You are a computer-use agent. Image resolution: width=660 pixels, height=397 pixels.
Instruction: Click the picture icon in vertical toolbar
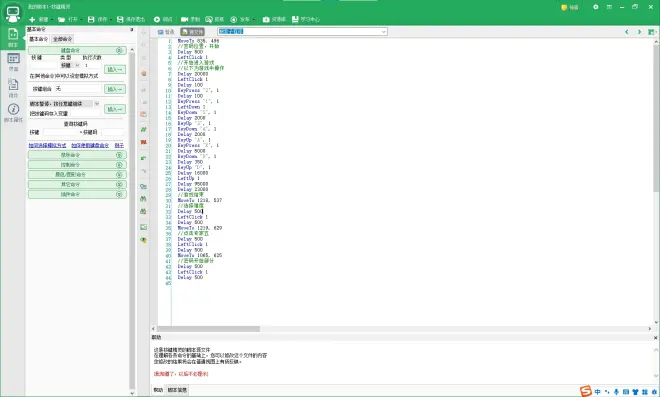(144, 227)
